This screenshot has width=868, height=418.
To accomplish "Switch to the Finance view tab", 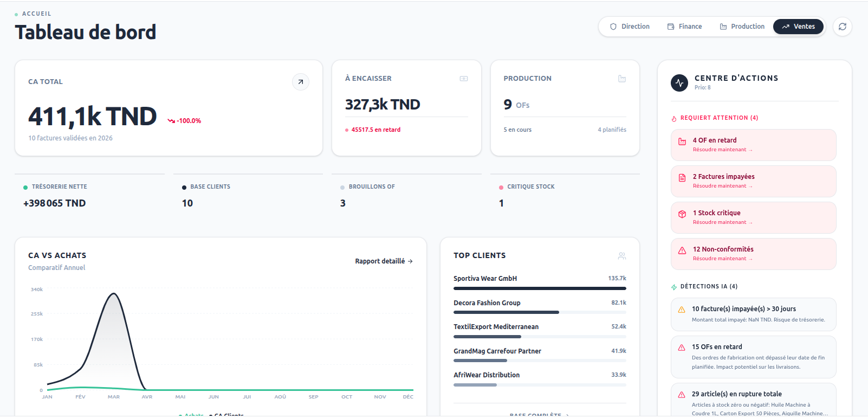I will (x=684, y=27).
